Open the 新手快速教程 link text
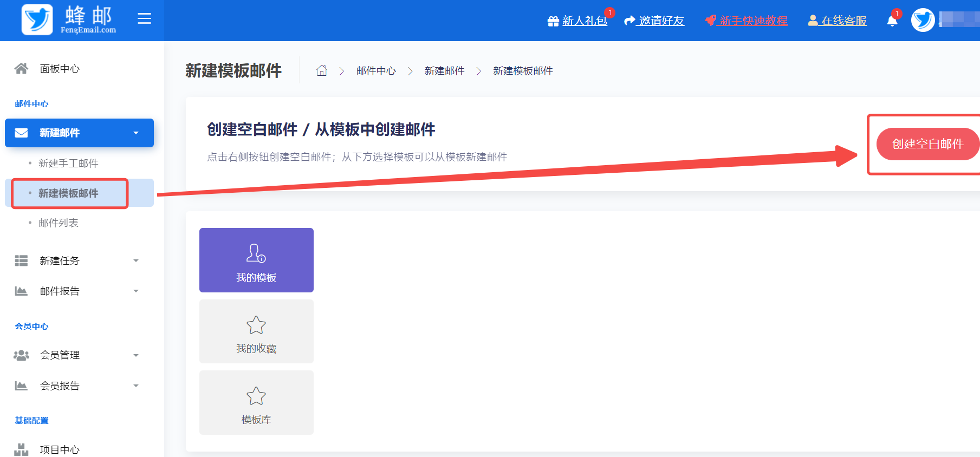980x457 pixels. 754,21
